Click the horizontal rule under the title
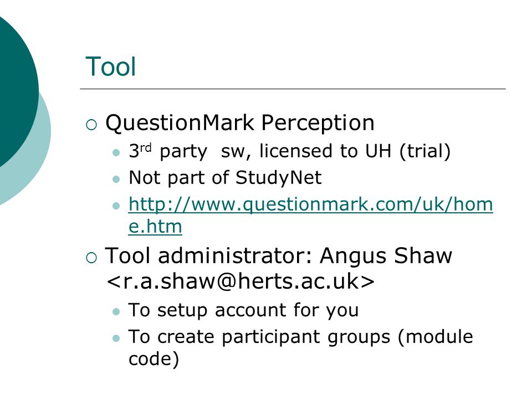 [293, 89]
